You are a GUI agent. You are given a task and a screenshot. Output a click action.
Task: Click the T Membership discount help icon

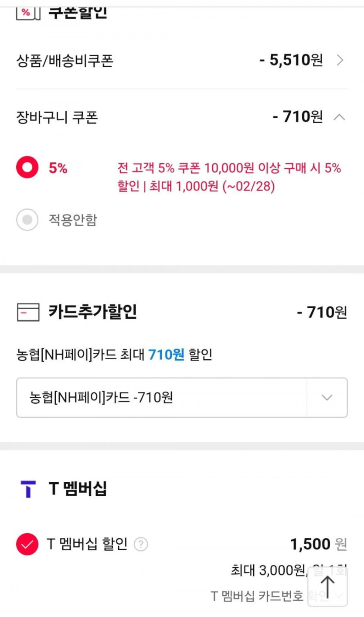coord(141,544)
